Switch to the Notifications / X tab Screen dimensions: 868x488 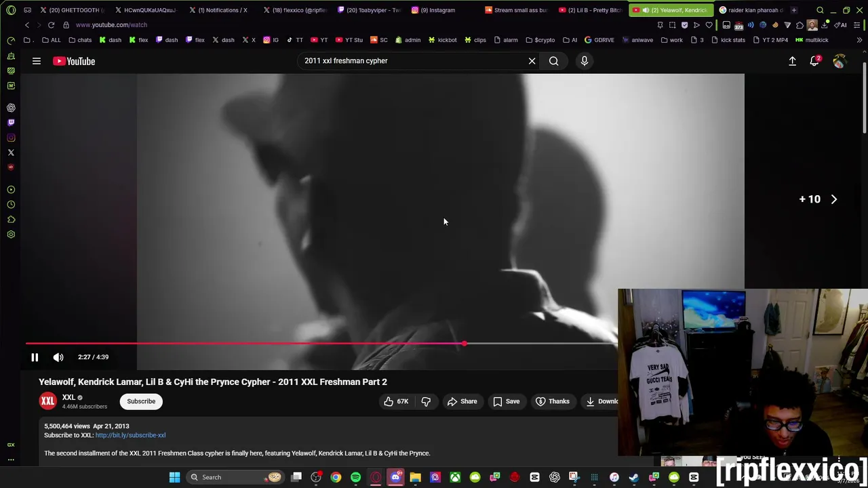220,10
